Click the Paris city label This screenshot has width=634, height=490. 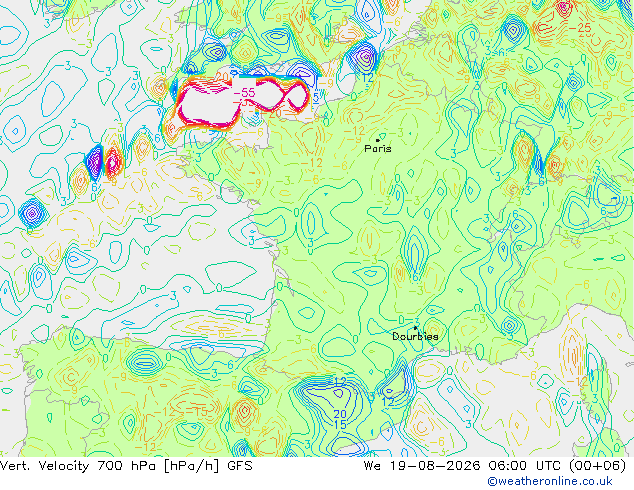point(378,148)
